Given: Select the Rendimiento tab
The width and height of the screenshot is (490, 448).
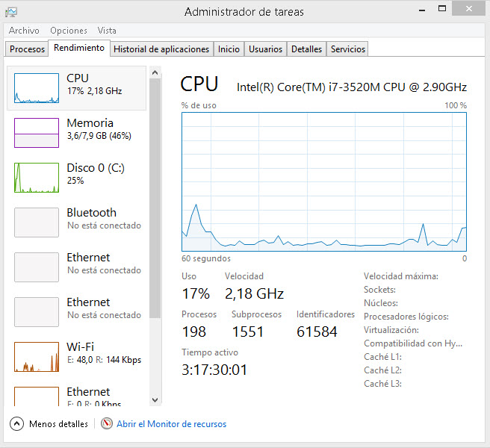Looking at the screenshot, I should click(x=79, y=48).
